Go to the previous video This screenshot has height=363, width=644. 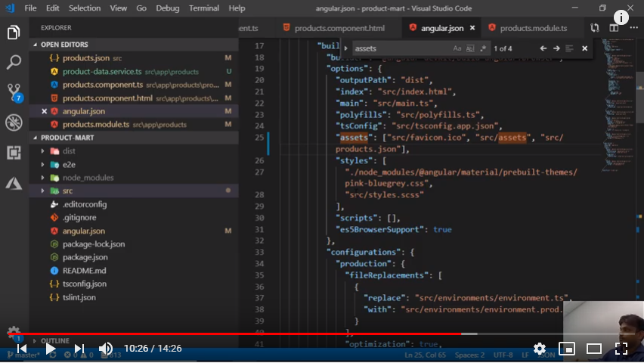[x=22, y=349]
